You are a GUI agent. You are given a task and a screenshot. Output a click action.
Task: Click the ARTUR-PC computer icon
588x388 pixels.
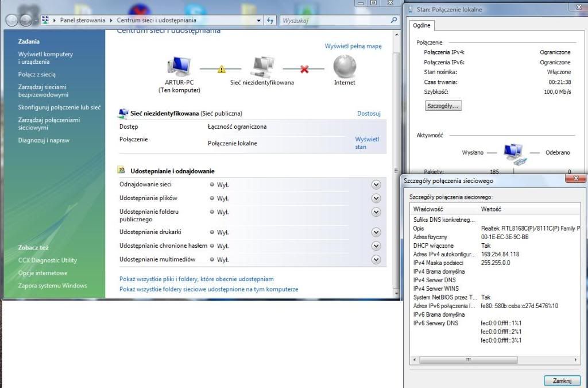(x=179, y=67)
